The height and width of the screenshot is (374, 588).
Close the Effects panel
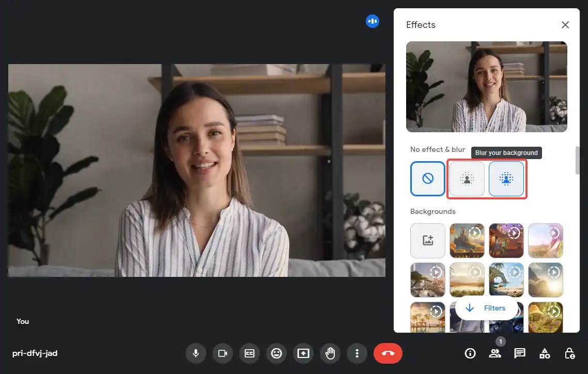point(565,24)
